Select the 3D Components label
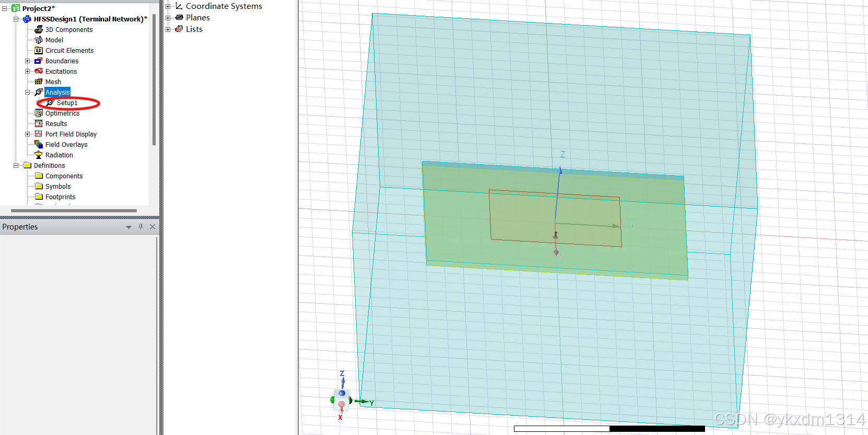868x435 pixels. tap(69, 29)
